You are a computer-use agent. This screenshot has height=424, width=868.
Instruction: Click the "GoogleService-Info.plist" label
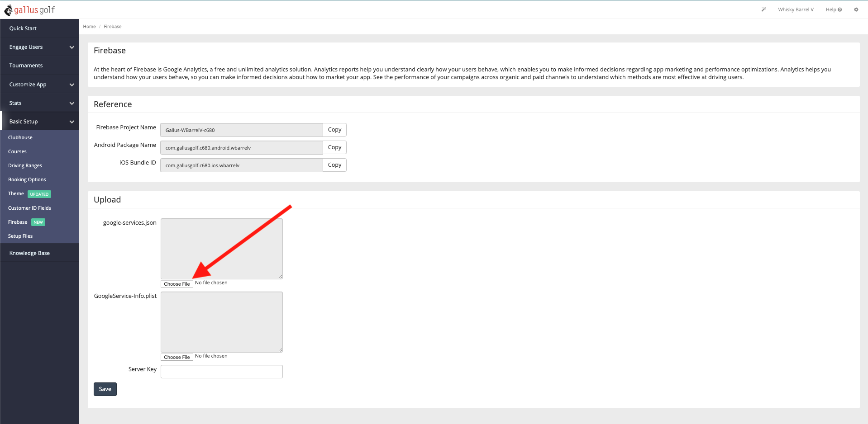click(x=125, y=296)
